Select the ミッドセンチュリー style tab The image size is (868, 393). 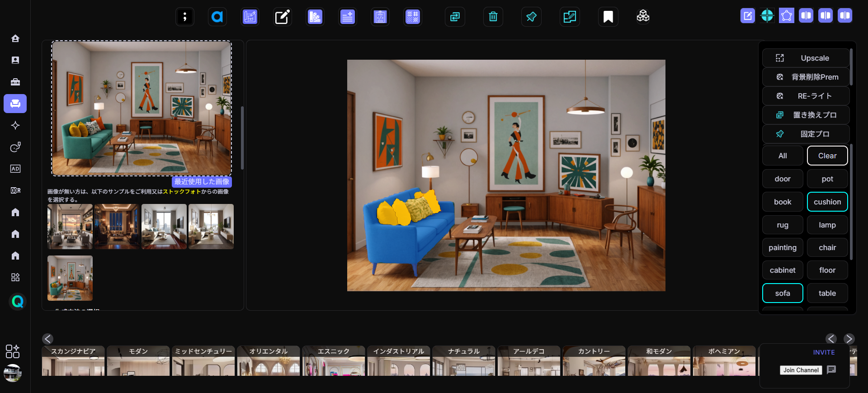point(203,351)
